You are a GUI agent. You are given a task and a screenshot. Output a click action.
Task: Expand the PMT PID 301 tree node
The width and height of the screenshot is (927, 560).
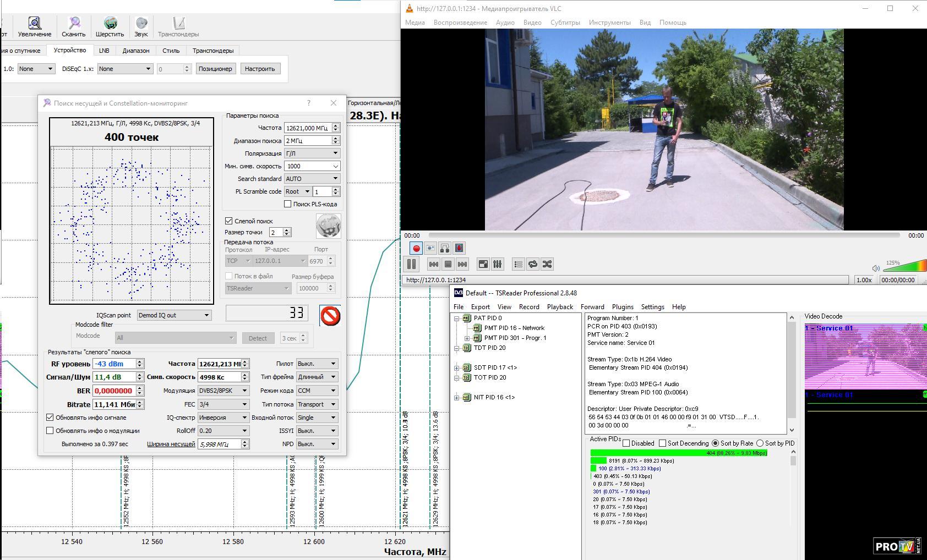coord(467,338)
